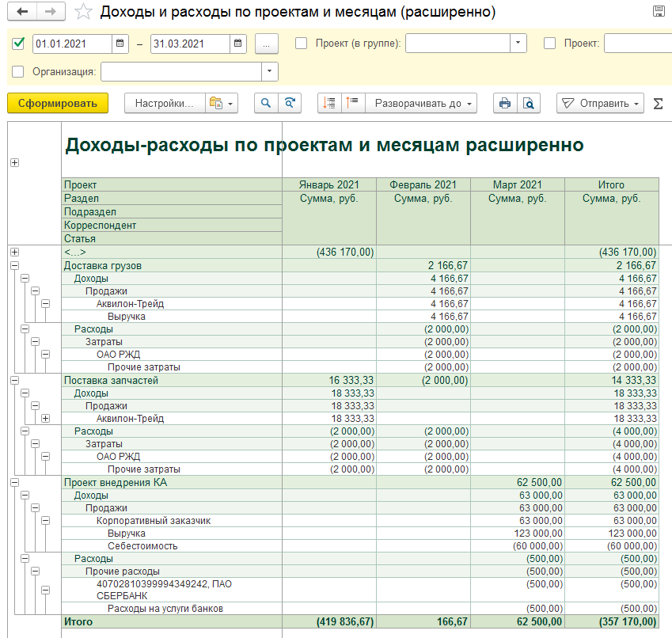Expand the <...> row group
Viewport: 672px width, 638px height.
pyautogui.click(x=14, y=252)
